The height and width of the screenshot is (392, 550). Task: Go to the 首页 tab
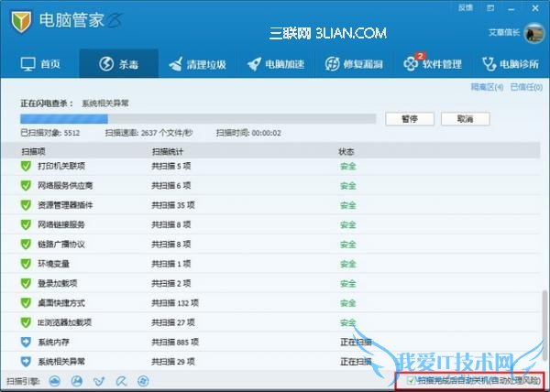click(x=40, y=64)
